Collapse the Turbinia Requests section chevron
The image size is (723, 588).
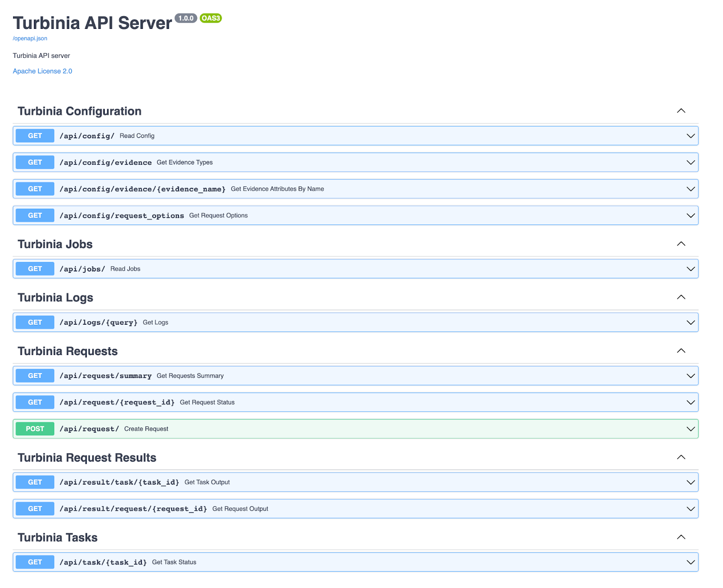click(681, 351)
